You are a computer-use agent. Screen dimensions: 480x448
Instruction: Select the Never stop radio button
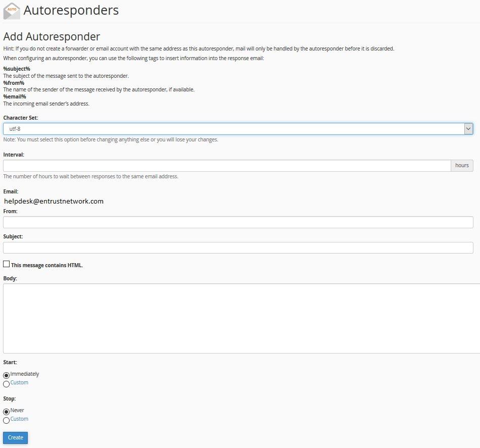[x=6, y=412]
